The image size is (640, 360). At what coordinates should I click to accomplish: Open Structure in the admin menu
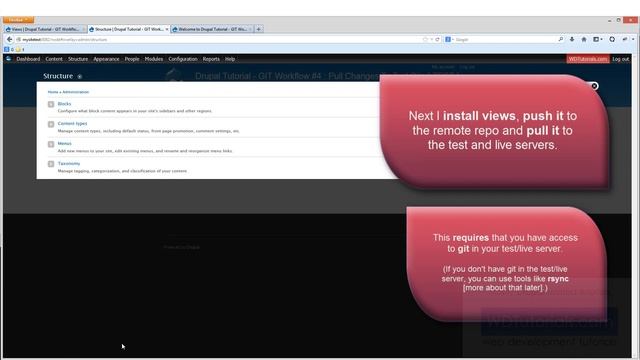(x=78, y=59)
